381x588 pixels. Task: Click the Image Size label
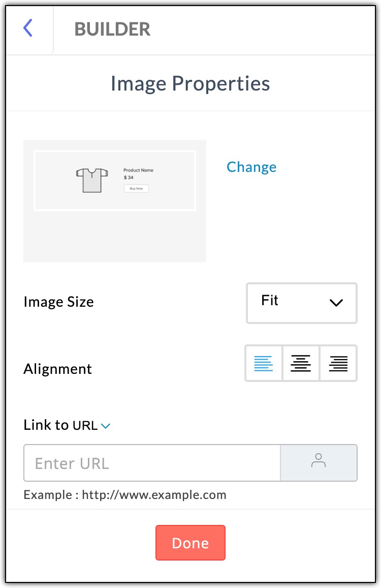[59, 302]
